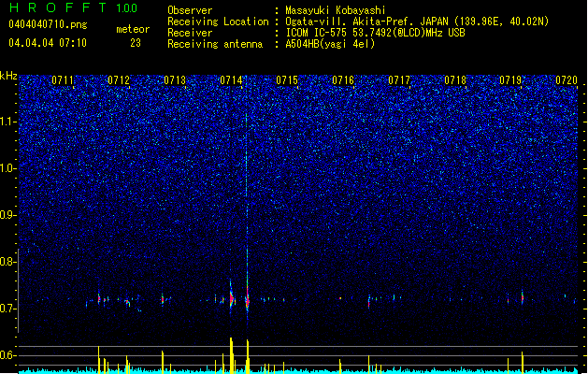This screenshot has width=588, height=374.
Task: Click antenna value A504HB(yagi 4el)
Action: point(330,44)
